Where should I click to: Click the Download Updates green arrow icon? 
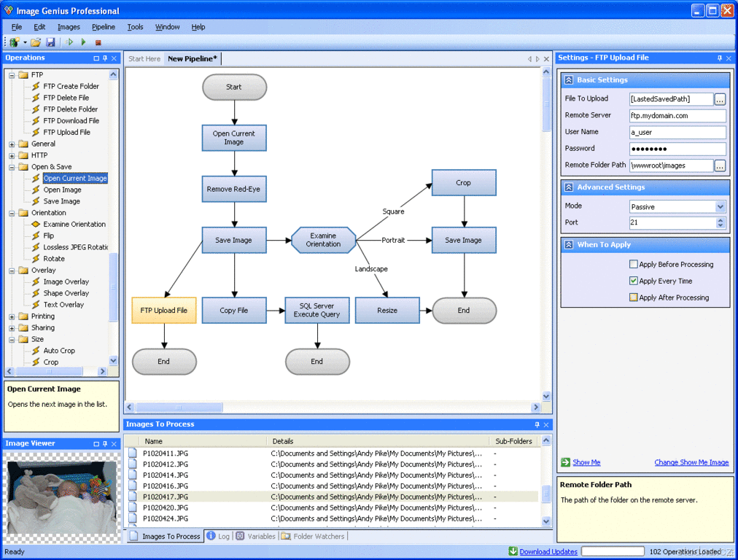tap(513, 552)
